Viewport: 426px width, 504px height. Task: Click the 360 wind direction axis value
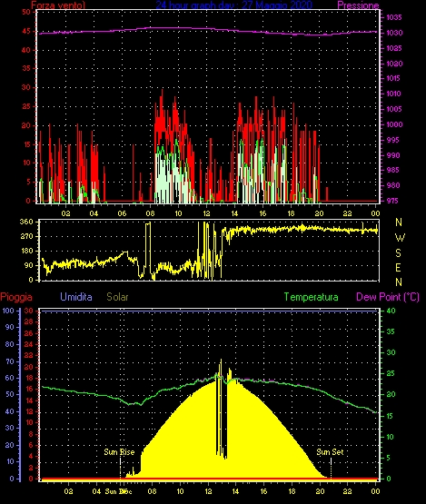pyautogui.click(x=26, y=222)
